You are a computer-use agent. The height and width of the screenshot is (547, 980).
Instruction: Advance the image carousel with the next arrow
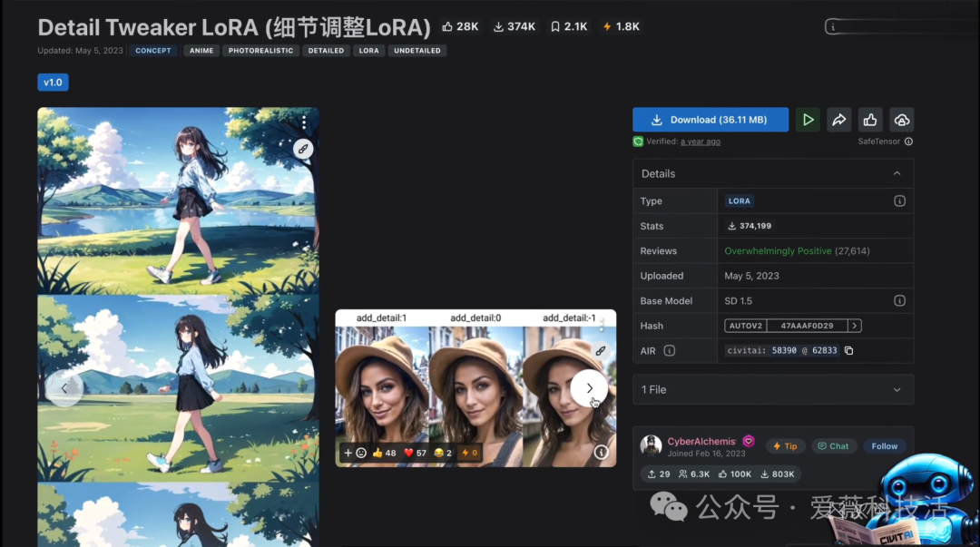pyautogui.click(x=590, y=387)
